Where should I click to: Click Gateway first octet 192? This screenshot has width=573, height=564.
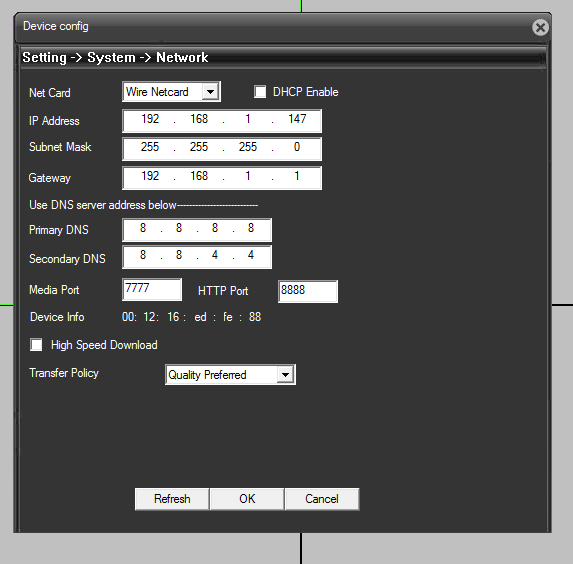[x=150, y=176]
